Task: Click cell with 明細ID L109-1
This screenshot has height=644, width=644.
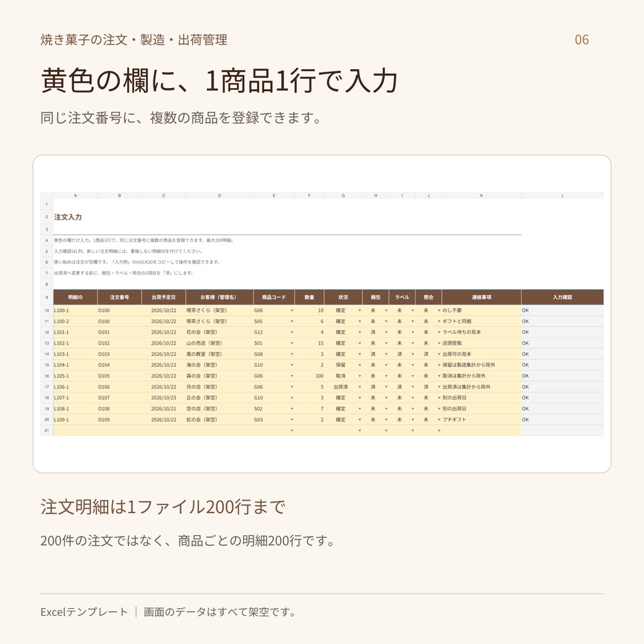Action: tap(75, 419)
